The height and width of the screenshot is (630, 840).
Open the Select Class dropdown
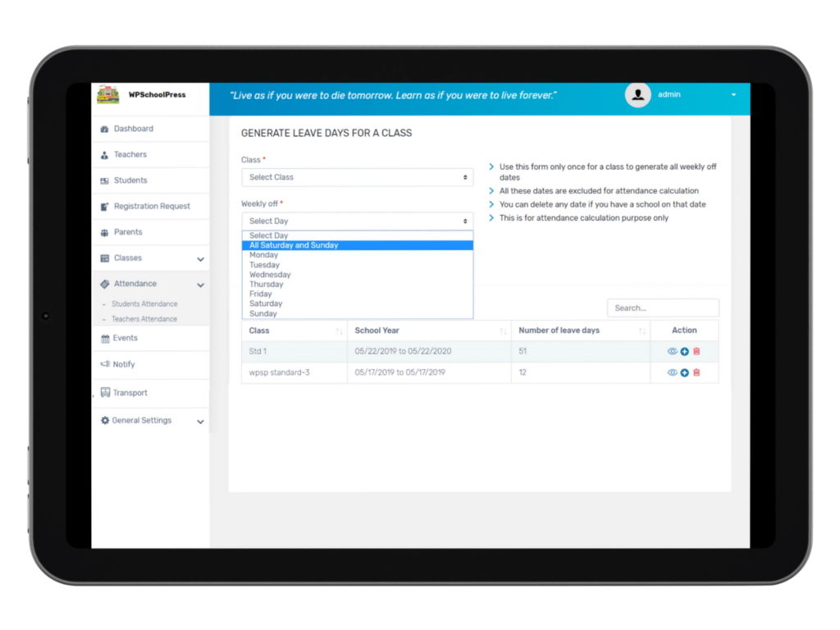(357, 177)
